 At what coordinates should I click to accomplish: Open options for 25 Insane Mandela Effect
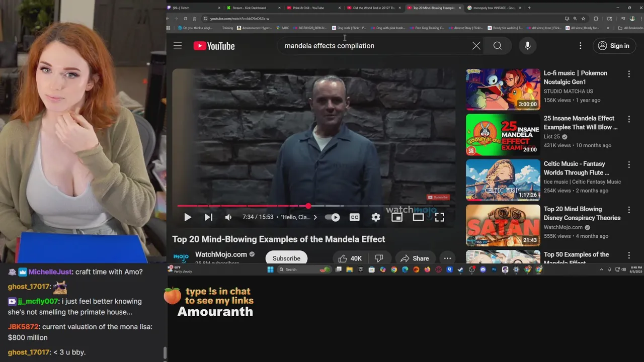click(x=628, y=119)
